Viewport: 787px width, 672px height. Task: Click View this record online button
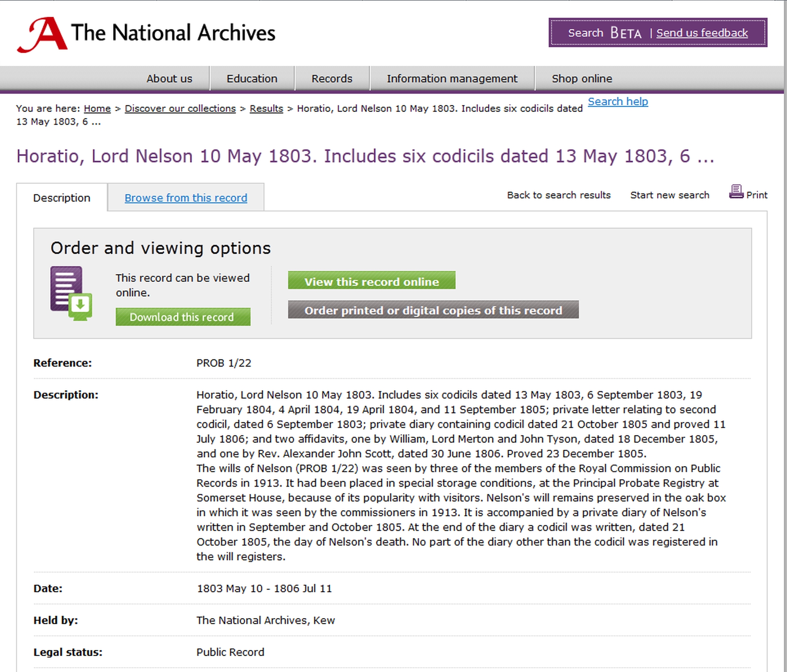371,280
